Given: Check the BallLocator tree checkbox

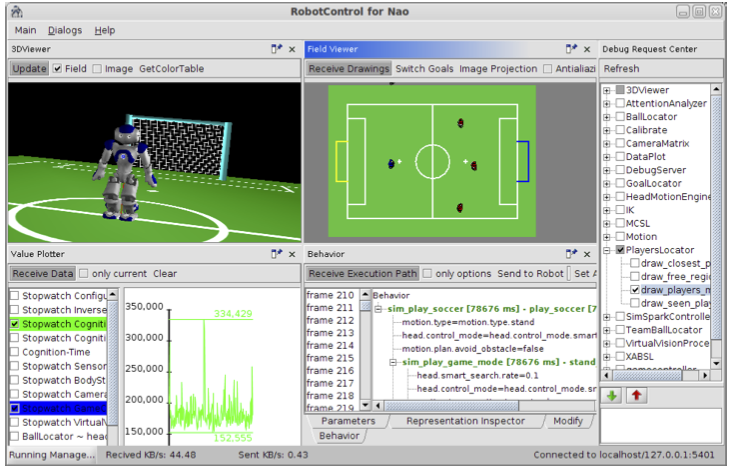Looking at the screenshot, I should point(620,117).
